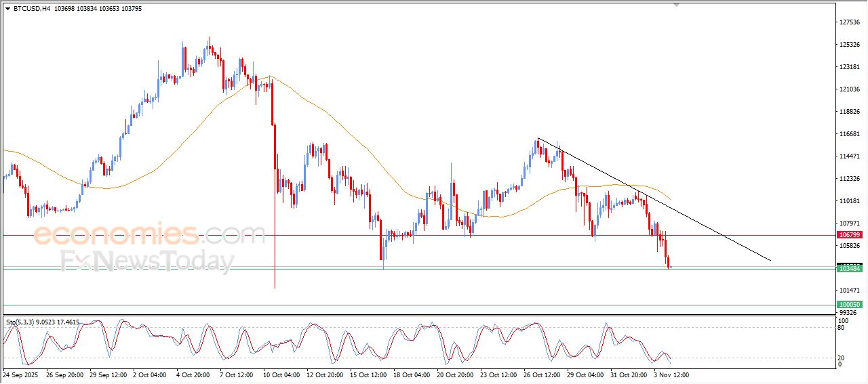Image resolution: width=868 pixels, height=384 pixels.
Task: Click the FxNewsToday watermark logo
Action: tap(147, 261)
